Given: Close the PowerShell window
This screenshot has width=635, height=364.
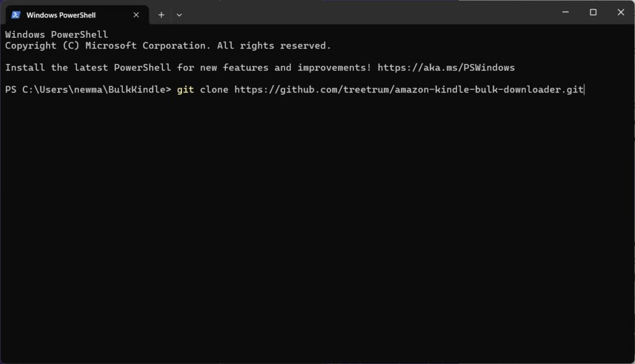Looking at the screenshot, I should pyautogui.click(x=621, y=12).
